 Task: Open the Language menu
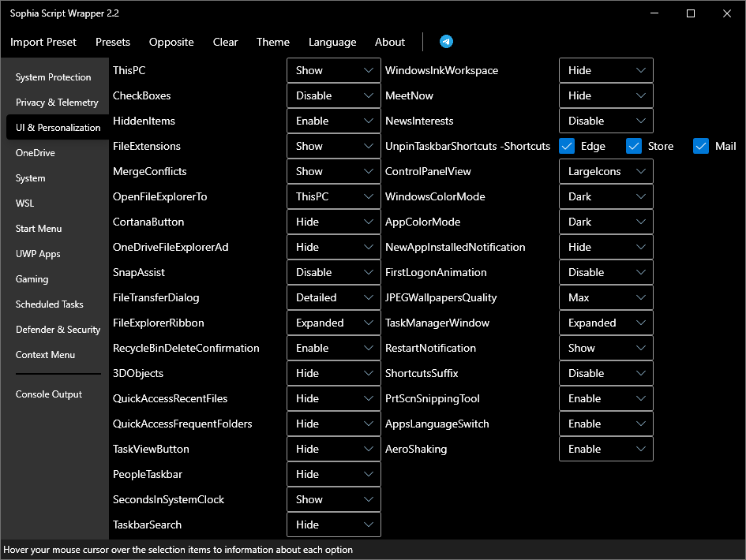(332, 42)
